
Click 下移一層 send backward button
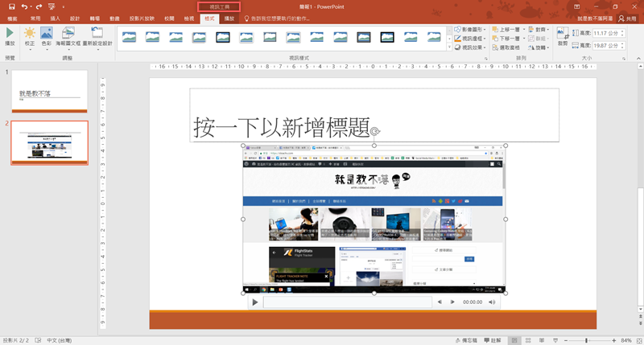tap(506, 39)
